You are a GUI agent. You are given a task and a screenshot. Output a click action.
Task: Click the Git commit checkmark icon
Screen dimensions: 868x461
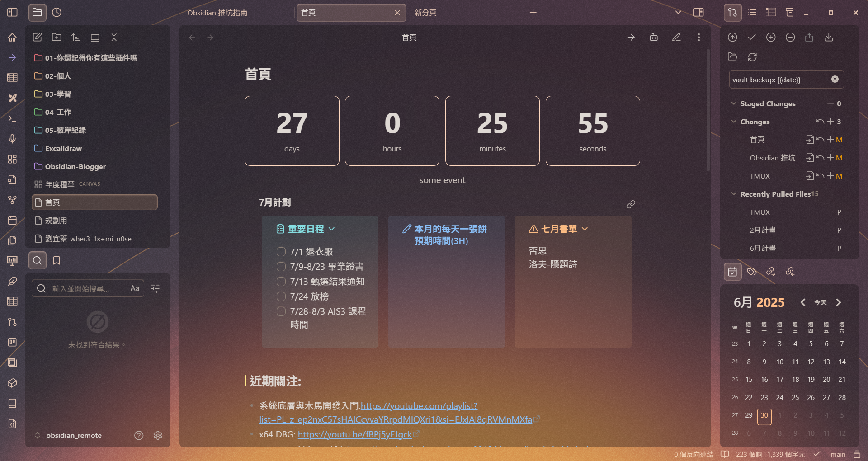click(752, 37)
